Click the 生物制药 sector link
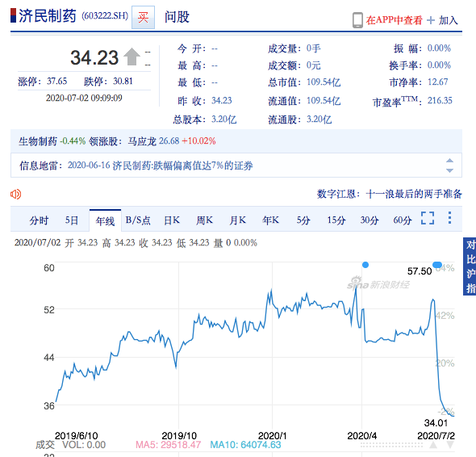This screenshot has height=457, width=476. pos(38,141)
